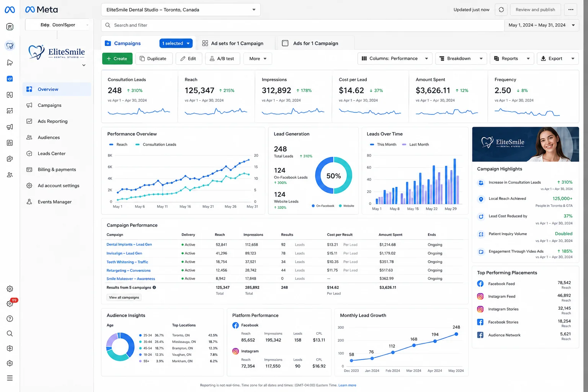
Task: Open the Dental Implants – Lead Gen campaign link
Action: 129,245
